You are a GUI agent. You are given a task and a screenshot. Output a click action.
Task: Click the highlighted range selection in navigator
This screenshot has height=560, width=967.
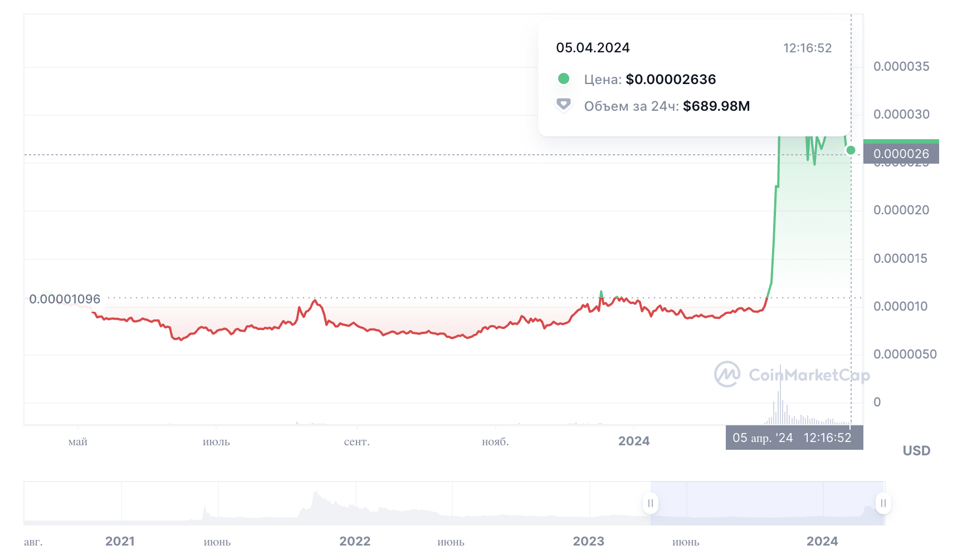tap(766, 503)
